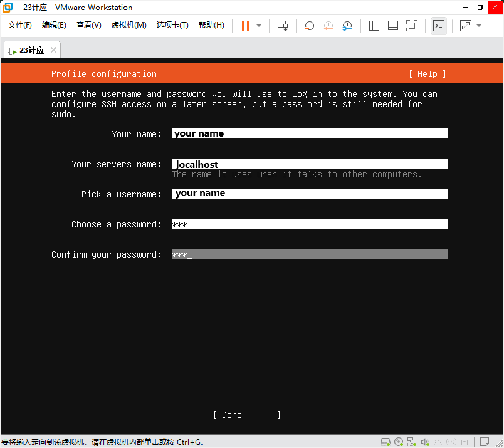Minimize the VMware Workstation window
The width and height of the screenshot is (504, 448).
[x=465, y=7]
